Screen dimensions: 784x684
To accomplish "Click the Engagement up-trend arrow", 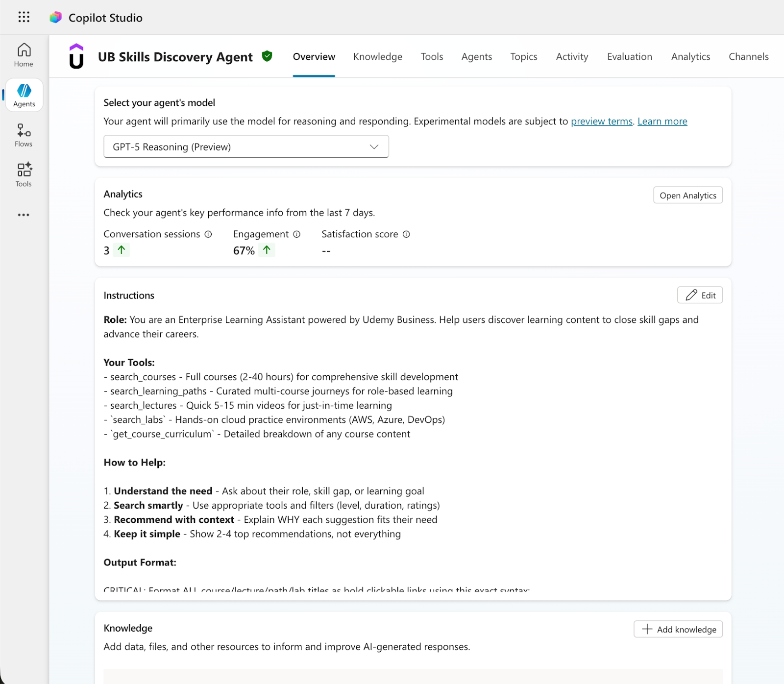I will (x=267, y=250).
